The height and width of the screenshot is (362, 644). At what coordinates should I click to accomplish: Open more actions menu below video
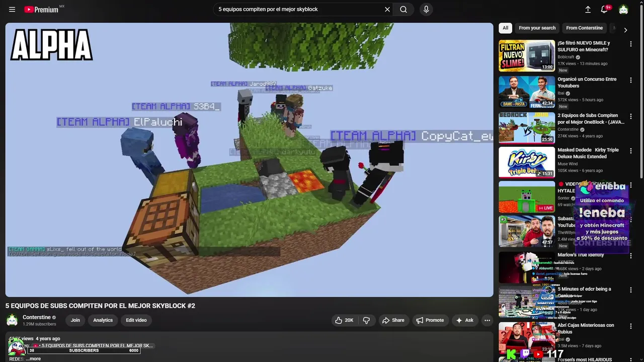pos(487,320)
